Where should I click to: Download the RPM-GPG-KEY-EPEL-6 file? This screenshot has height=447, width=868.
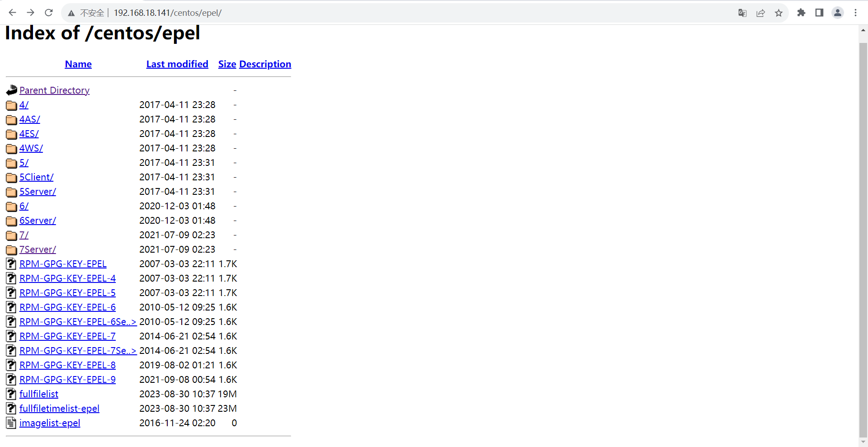67,307
